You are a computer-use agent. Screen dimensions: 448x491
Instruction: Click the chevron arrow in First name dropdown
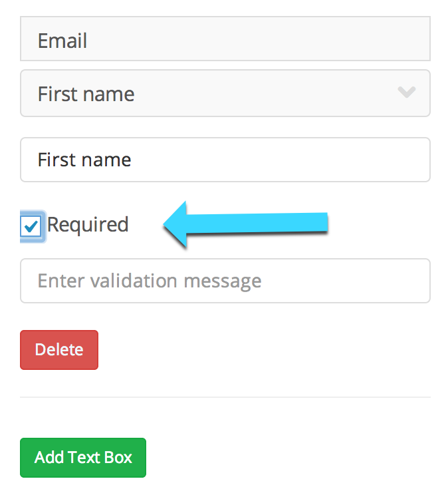[406, 92]
